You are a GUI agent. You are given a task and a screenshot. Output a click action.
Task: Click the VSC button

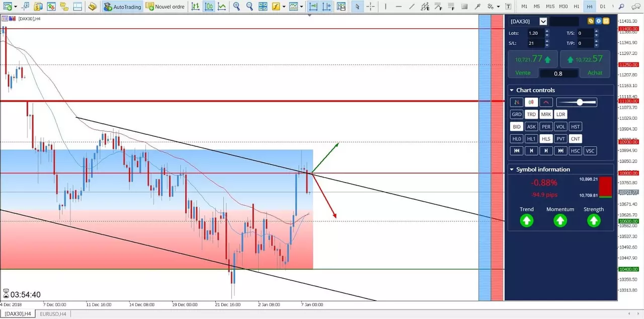point(590,151)
